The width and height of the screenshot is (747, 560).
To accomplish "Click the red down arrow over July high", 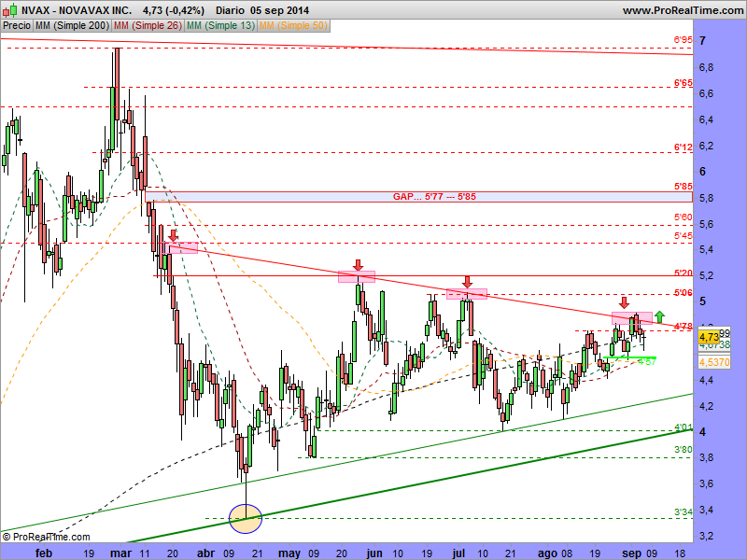I will tap(468, 282).
